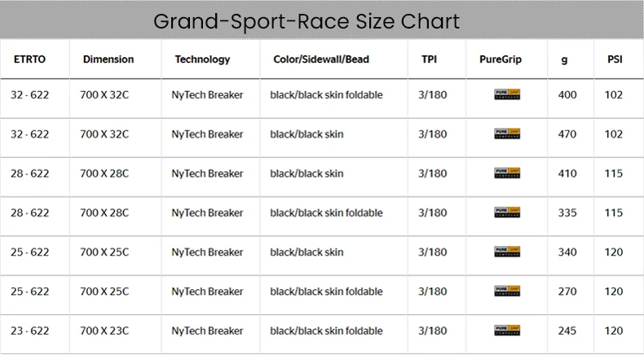Click the Grand-Sport-Race Size Chart title
Screen dimensions: 644x355
click(x=307, y=21)
